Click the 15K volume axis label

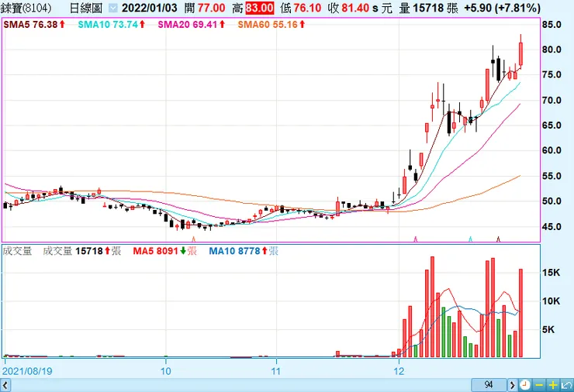[552, 273]
